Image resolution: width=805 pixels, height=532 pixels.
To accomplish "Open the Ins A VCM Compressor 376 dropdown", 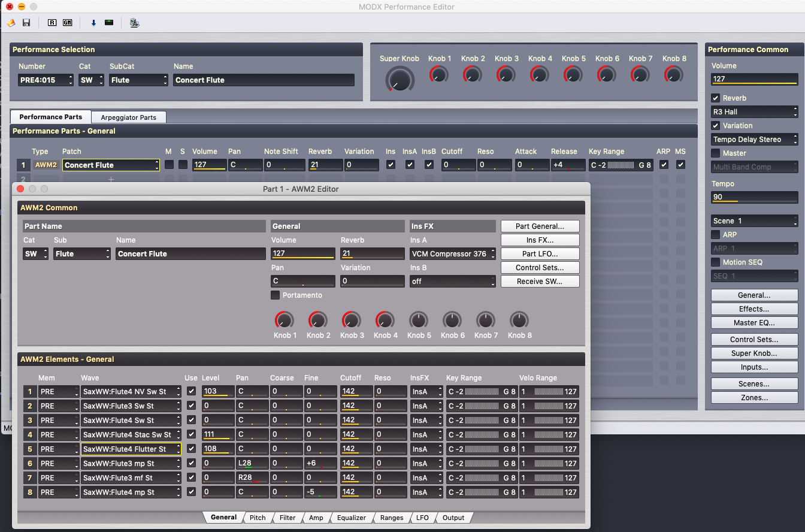I will click(453, 254).
